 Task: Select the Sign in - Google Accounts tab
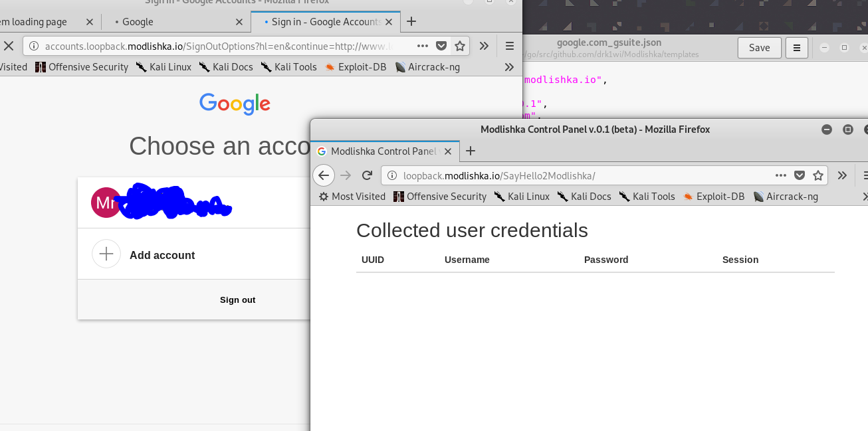pos(326,22)
